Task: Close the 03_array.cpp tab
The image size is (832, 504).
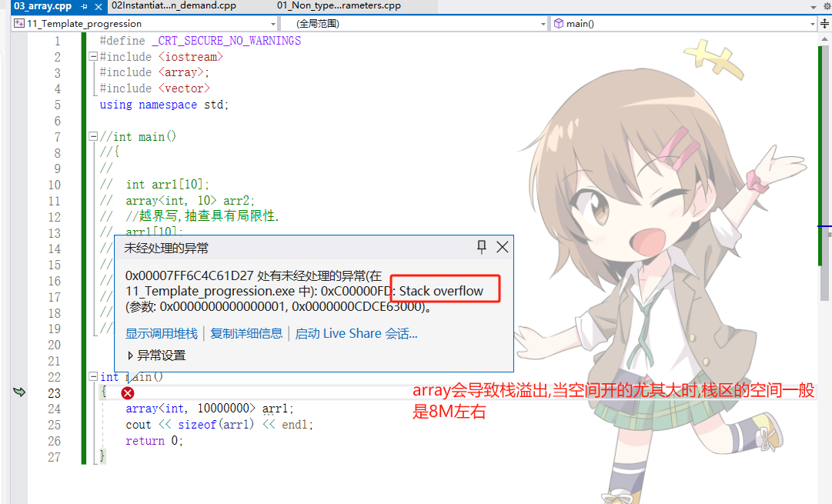Action: point(99,6)
